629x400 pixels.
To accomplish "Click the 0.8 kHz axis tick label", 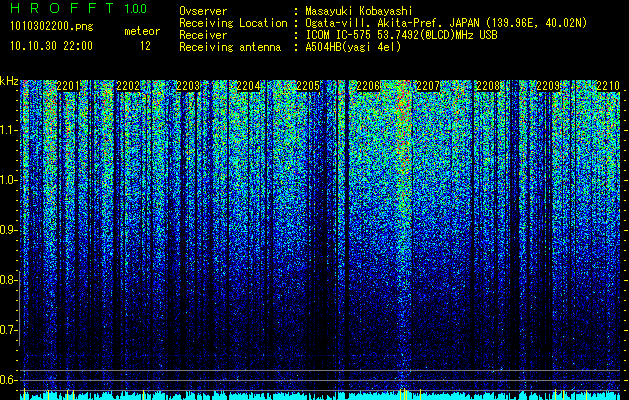I will point(8,280).
